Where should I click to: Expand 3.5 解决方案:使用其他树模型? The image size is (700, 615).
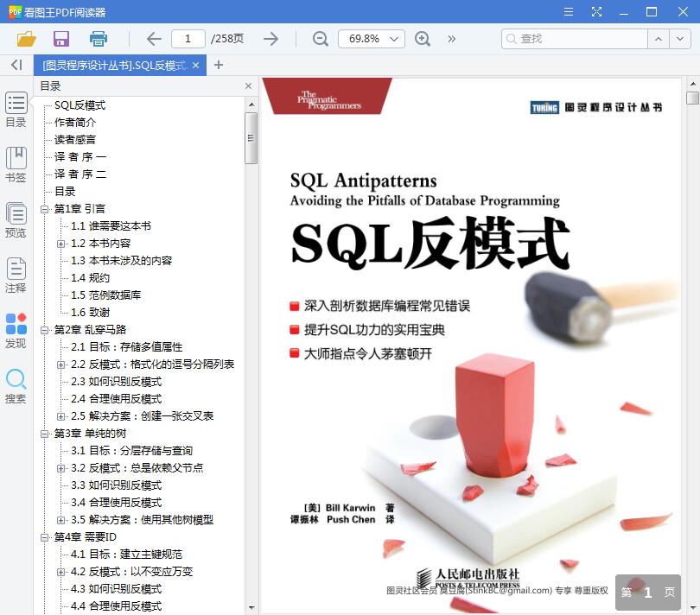[60, 520]
